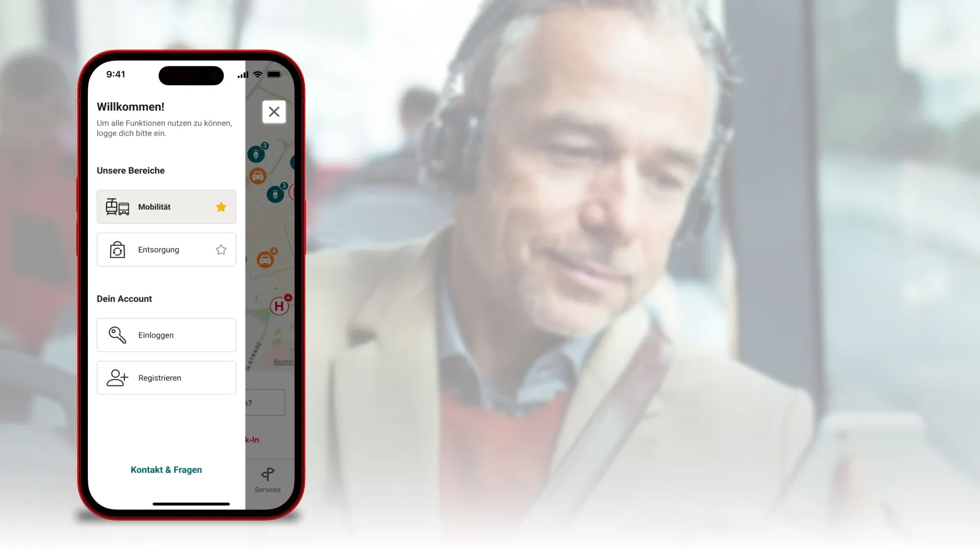Click the red H hospital map marker
This screenshot has width=980, height=551.
coord(279,307)
